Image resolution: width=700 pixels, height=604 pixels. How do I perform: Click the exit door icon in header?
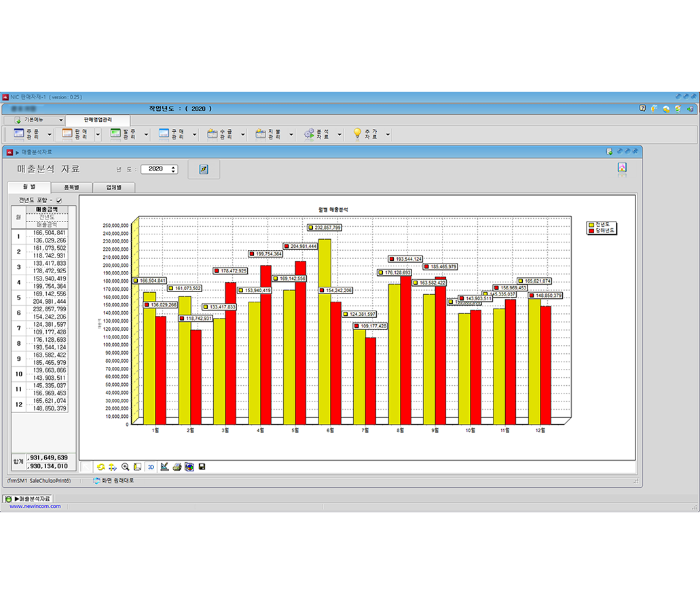tap(690, 108)
